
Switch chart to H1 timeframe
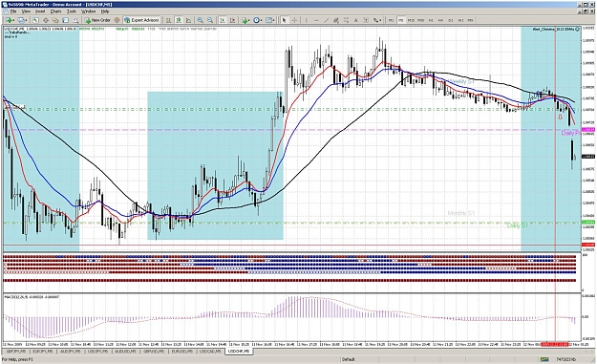tap(431, 20)
